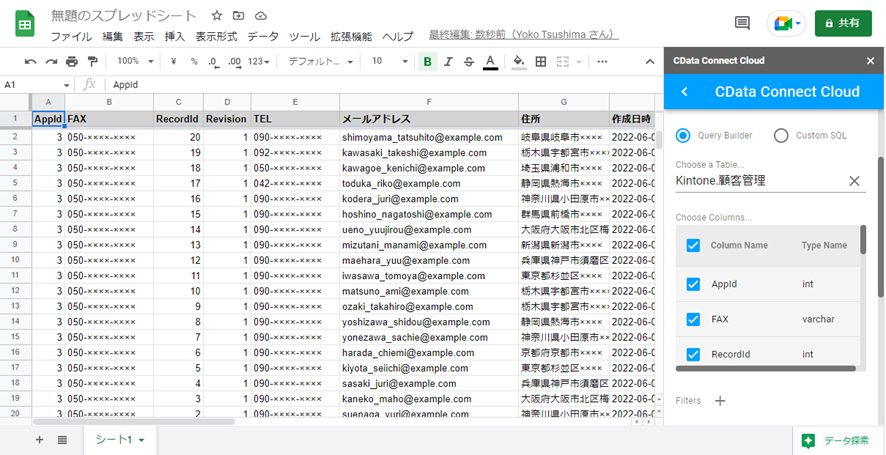Redo the last action
The height and width of the screenshot is (455, 886).
click(x=51, y=62)
